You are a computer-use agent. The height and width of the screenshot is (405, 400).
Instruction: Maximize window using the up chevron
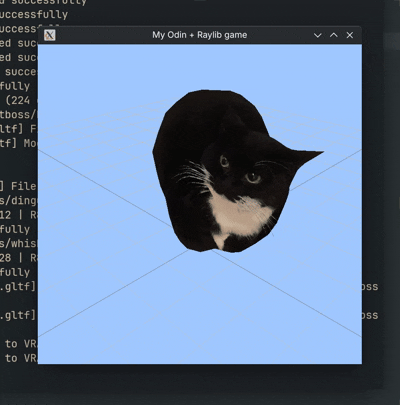pos(334,35)
